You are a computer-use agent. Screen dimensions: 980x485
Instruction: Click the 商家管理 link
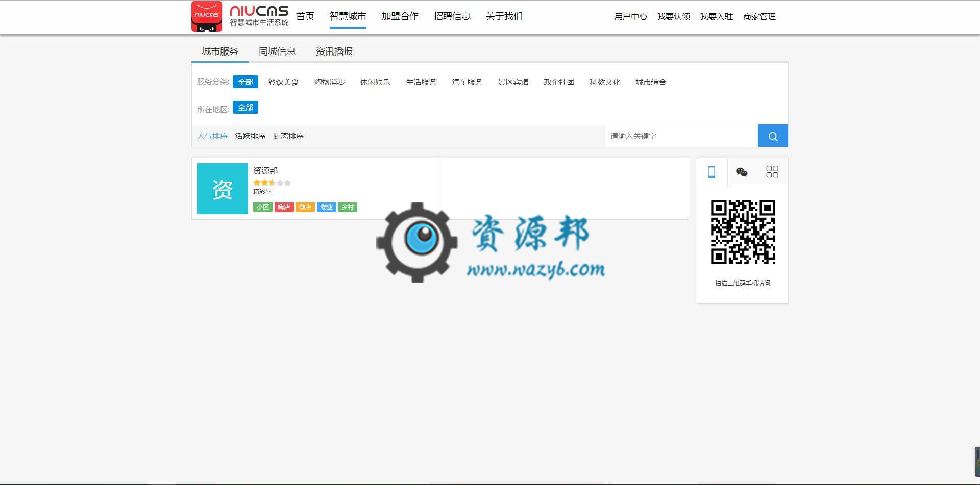click(759, 17)
